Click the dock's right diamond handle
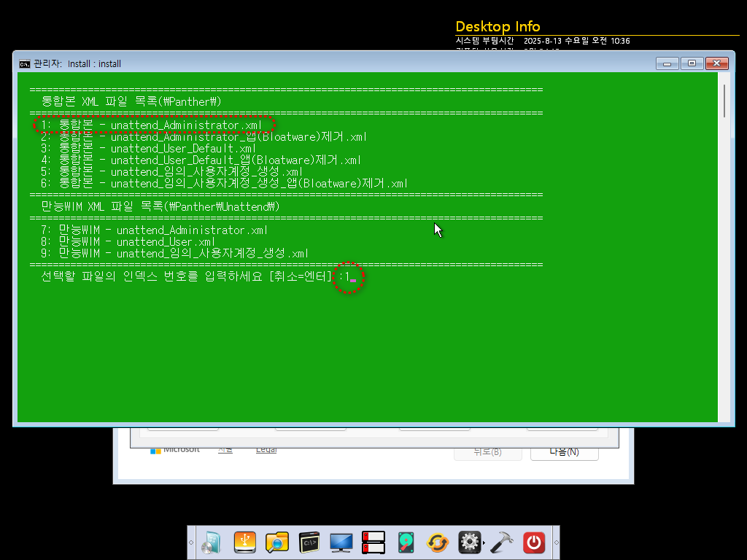Viewport: 747px width, 560px height. [x=556, y=542]
